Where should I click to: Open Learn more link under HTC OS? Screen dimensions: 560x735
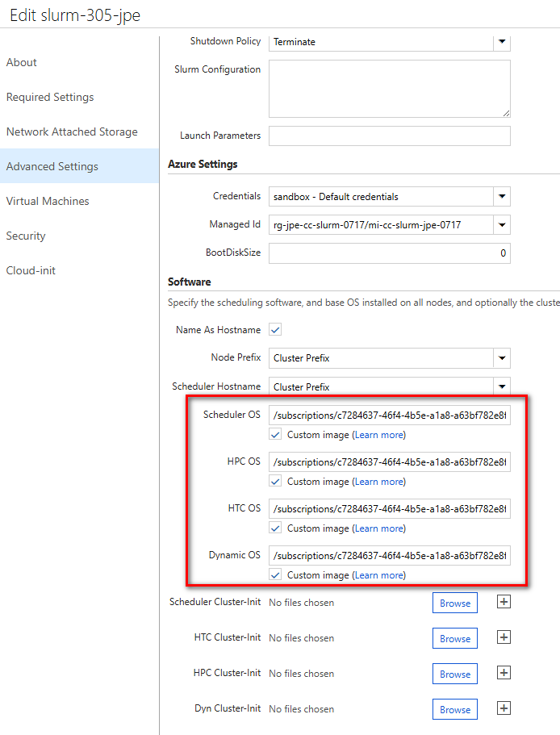[x=378, y=528]
